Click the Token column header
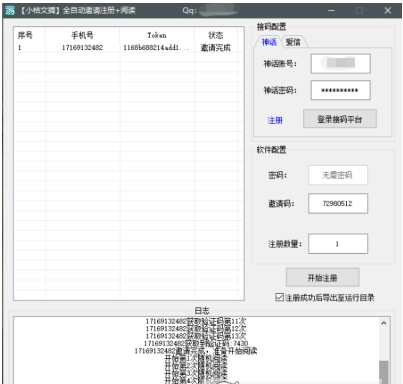 coord(157,35)
